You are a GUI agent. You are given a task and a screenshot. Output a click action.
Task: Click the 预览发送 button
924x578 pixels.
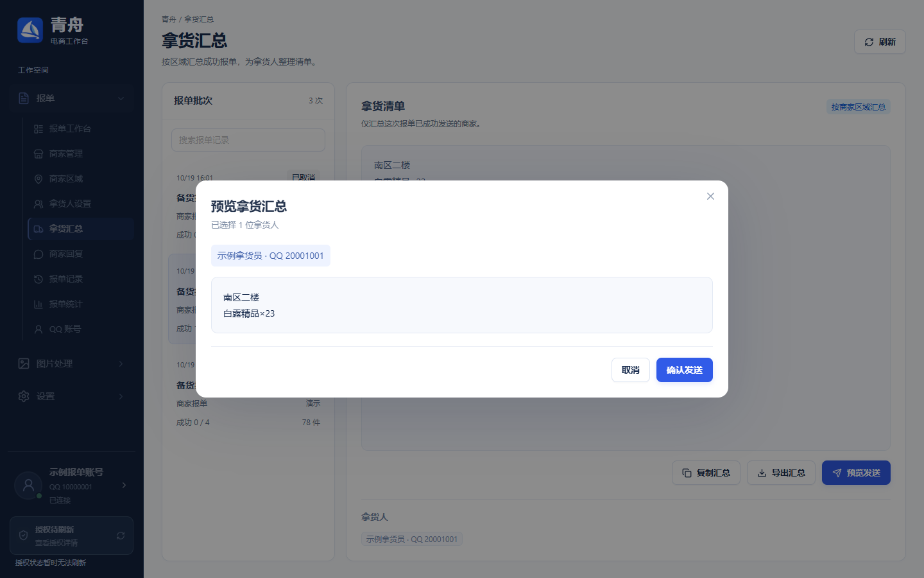pos(856,473)
